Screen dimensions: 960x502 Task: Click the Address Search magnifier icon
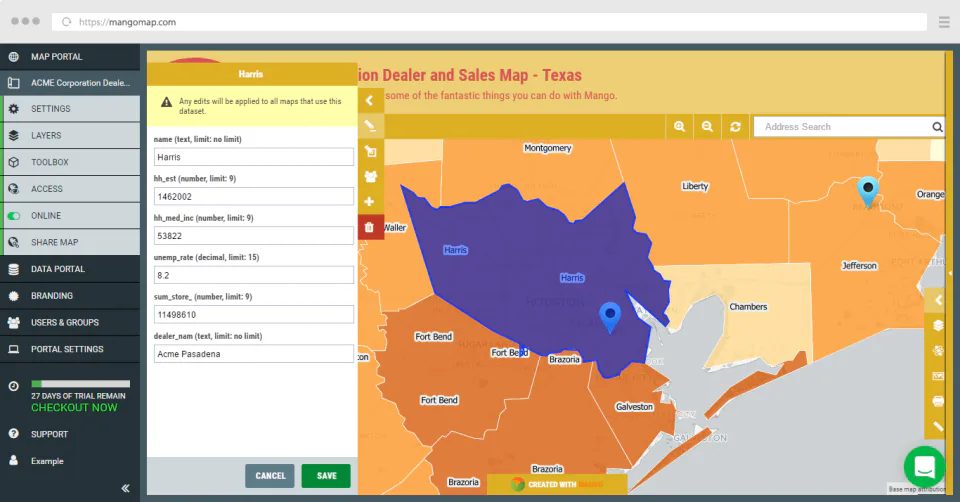tap(937, 127)
